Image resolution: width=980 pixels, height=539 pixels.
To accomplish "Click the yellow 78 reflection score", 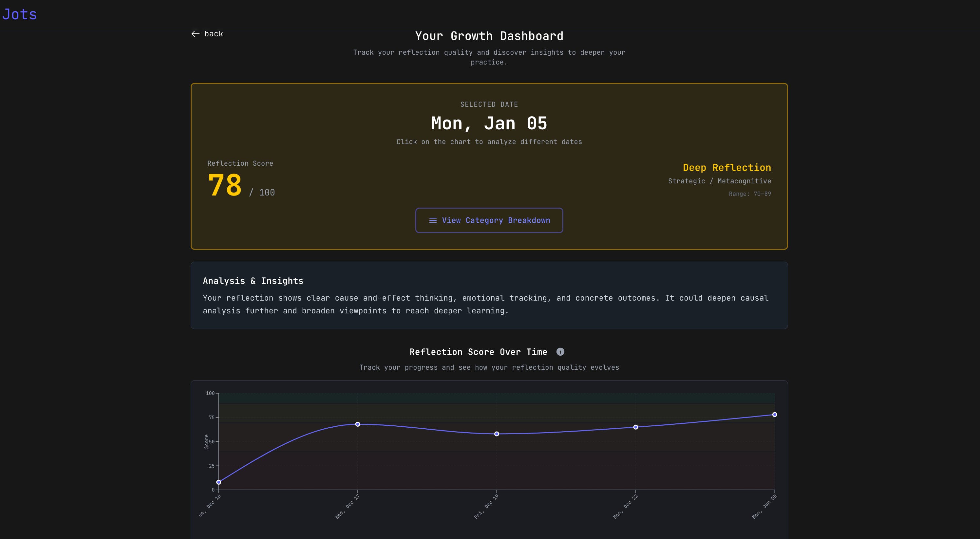I will click(225, 185).
